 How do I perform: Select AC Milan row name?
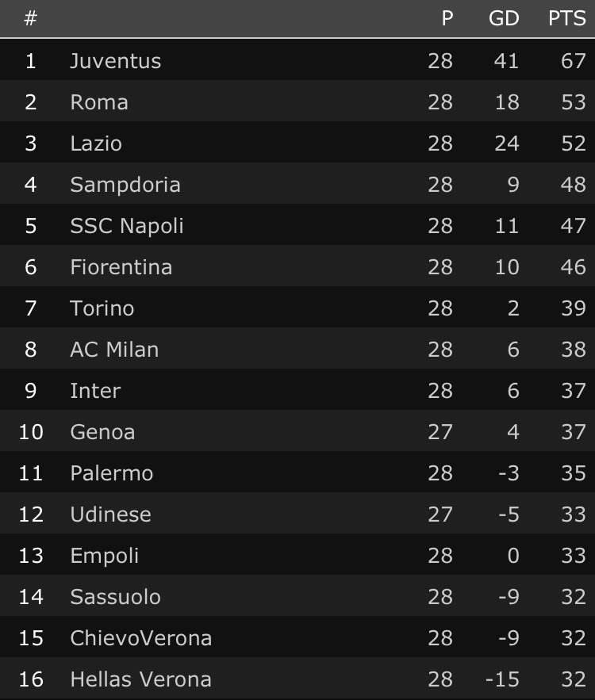114,350
